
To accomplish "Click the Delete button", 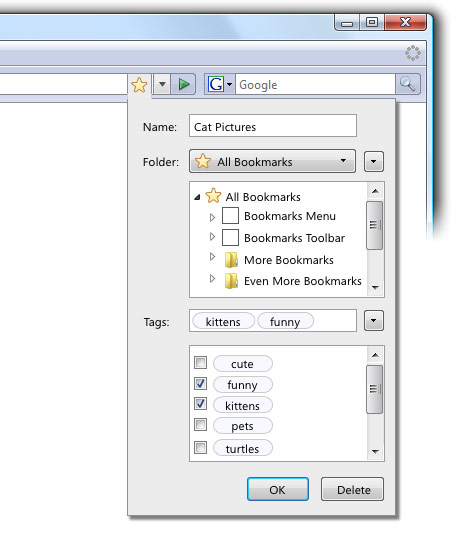I will pyautogui.click(x=352, y=489).
